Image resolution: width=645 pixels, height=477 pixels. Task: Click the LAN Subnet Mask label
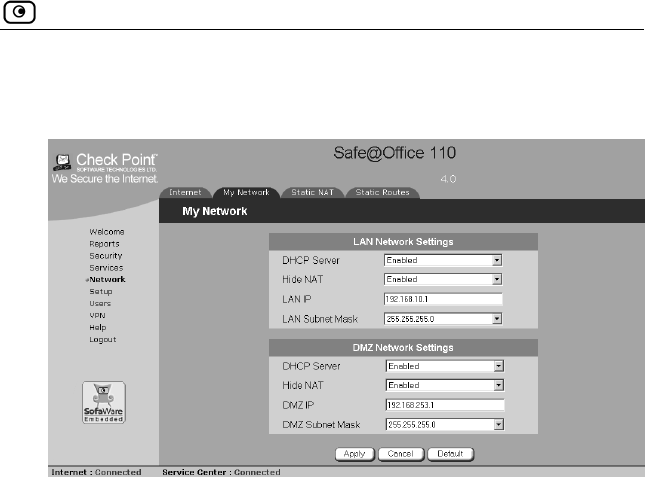320,319
